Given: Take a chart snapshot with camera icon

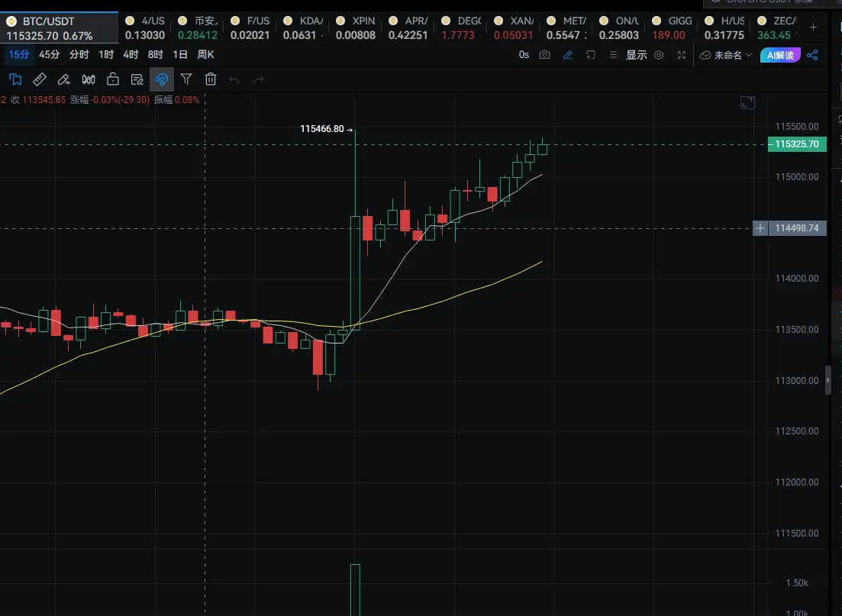Looking at the screenshot, I should [x=544, y=55].
